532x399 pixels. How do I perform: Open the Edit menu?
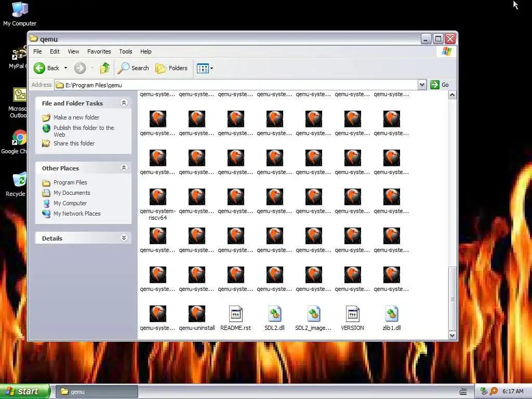coord(55,51)
